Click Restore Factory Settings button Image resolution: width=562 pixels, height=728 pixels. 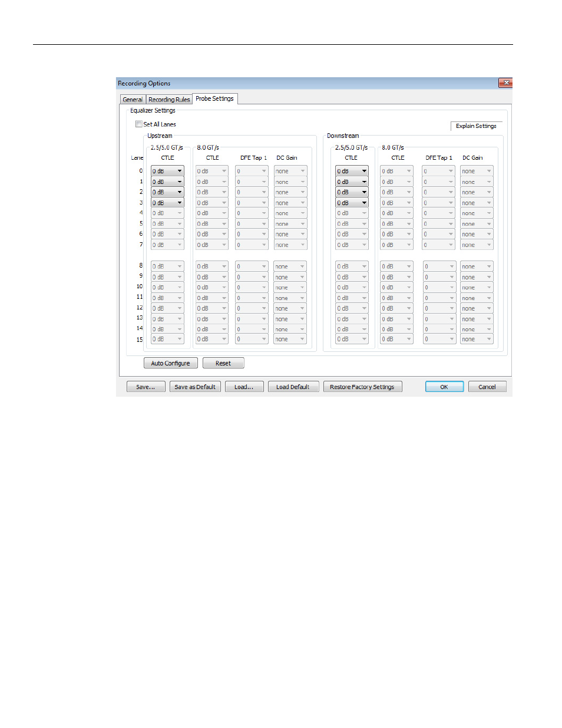[362, 387]
